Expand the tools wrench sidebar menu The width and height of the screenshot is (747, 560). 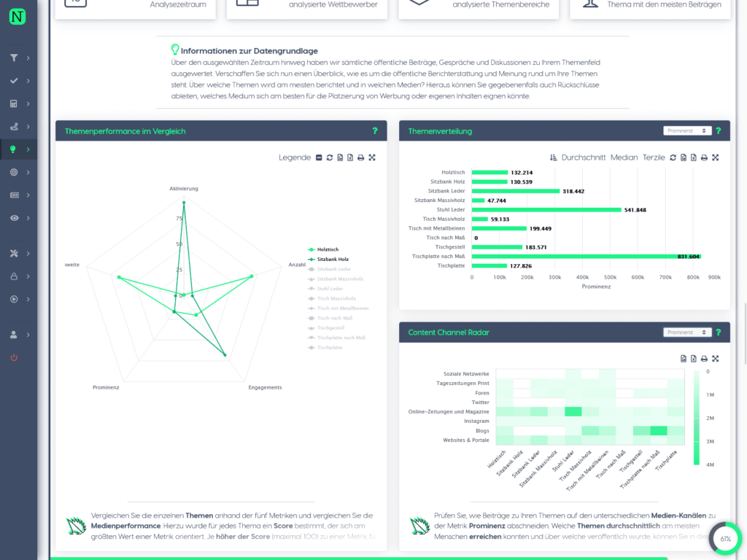click(x=14, y=253)
